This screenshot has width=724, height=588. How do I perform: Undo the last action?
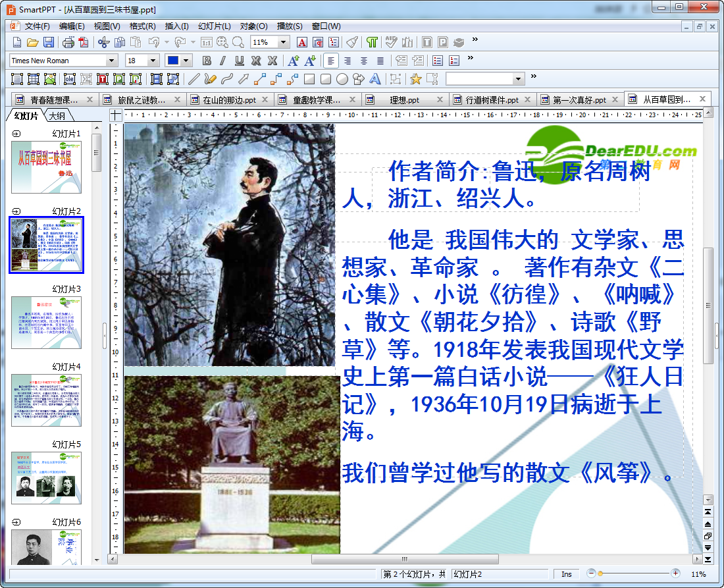click(x=154, y=43)
